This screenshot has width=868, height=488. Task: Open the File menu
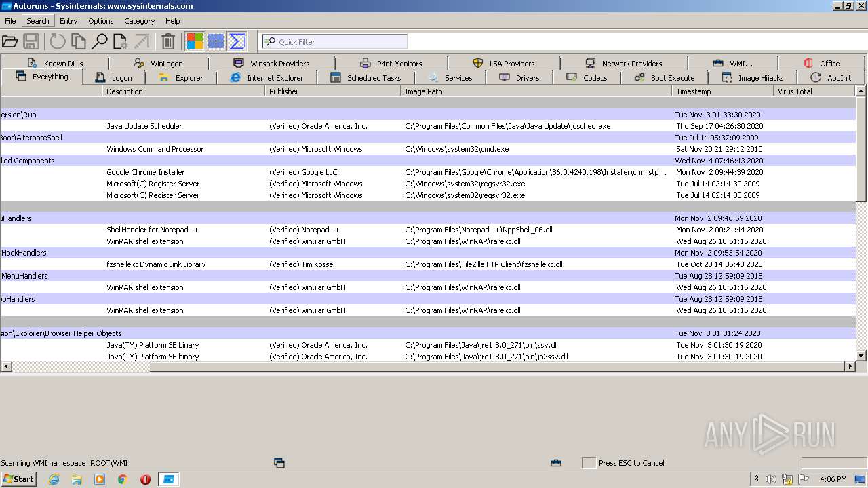(10, 21)
